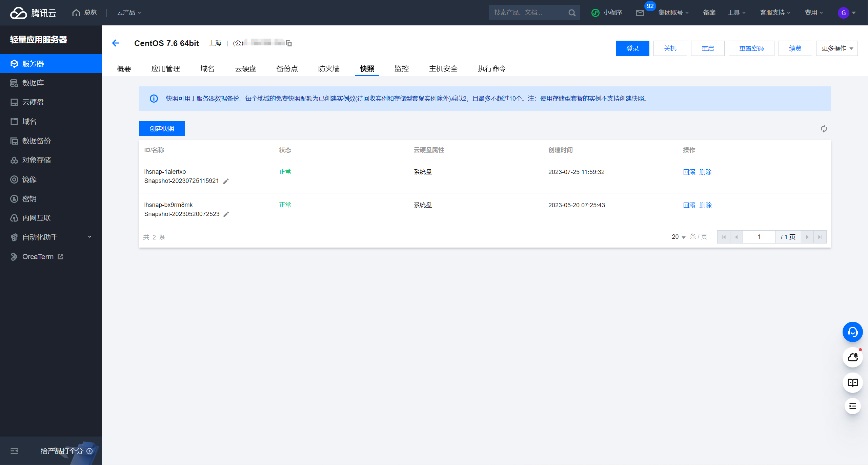Screen dimensions: 868x465
Task: Select 服务器 in the sidebar
Action: pos(51,64)
